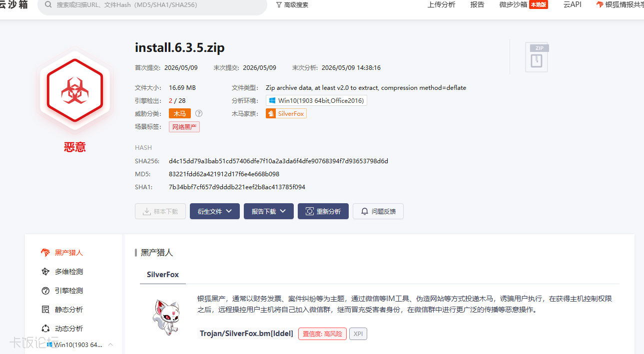Click the red biohazard malicious badge
644x354 pixels.
[x=75, y=90]
